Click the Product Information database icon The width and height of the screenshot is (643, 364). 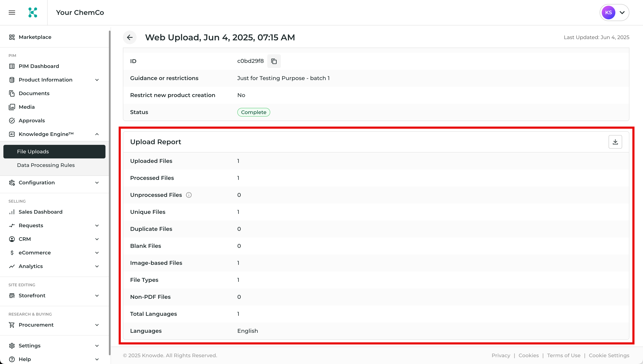[x=12, y=80]
